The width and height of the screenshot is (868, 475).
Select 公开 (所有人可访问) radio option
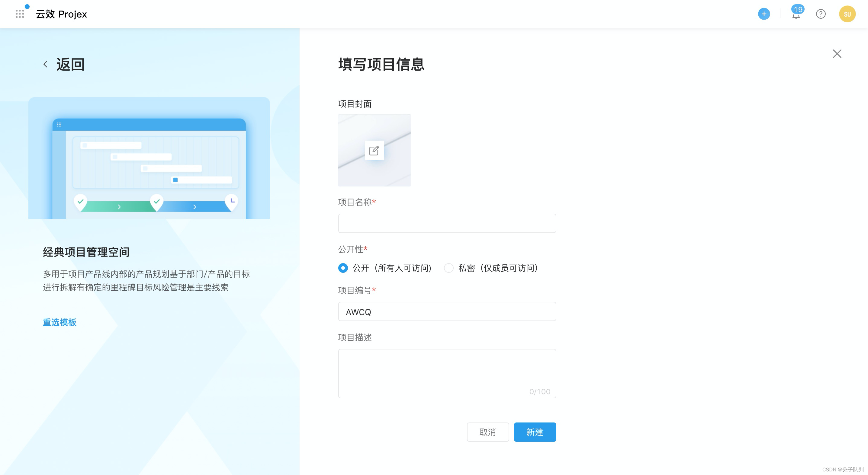tap(343, 268)
